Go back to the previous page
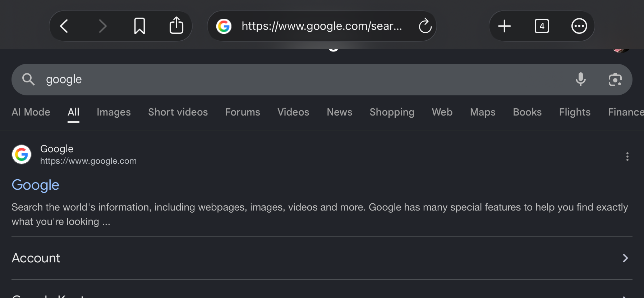The width and height of the screenshot is (644, 298). (64, 26)
